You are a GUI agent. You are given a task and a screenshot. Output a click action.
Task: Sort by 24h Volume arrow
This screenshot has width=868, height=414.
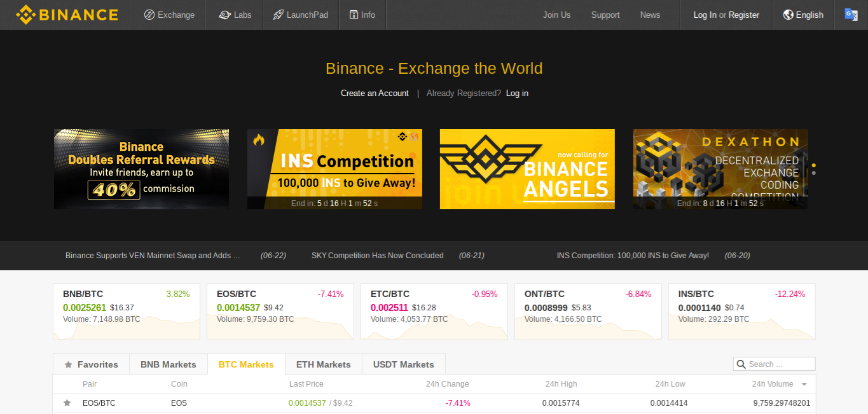[x=804, y=384]
